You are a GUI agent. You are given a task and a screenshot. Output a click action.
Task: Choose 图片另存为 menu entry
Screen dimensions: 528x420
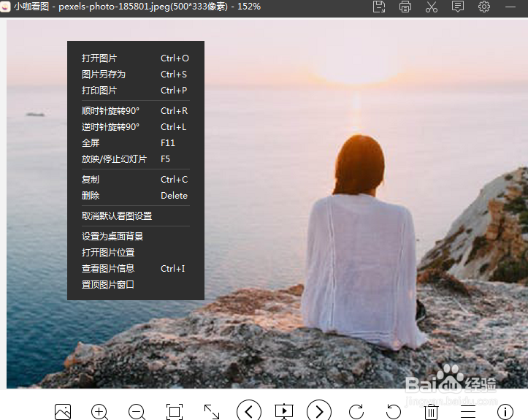pyautogui.click(x=136, y=75)
